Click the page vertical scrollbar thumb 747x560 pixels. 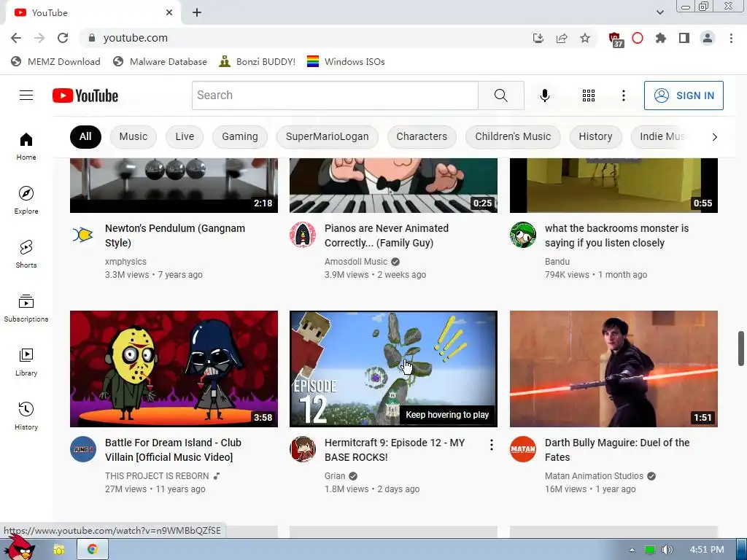point(741,349)
